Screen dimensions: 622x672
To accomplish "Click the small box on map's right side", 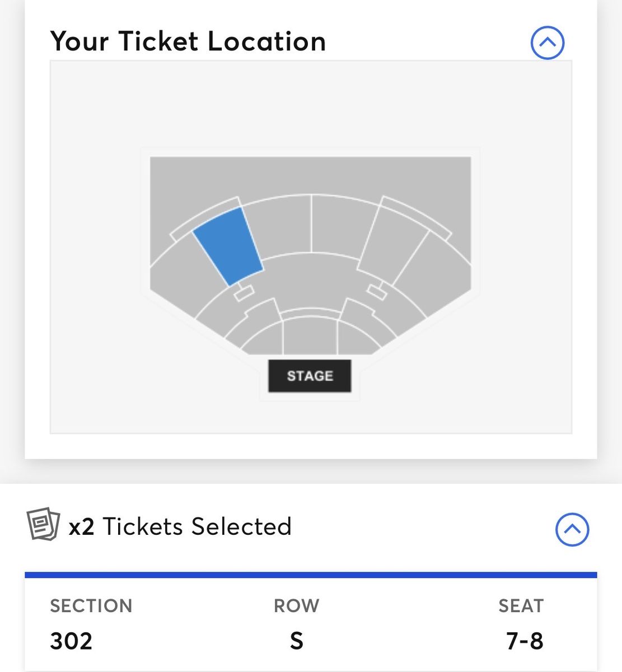I will [x=377, y=292].
